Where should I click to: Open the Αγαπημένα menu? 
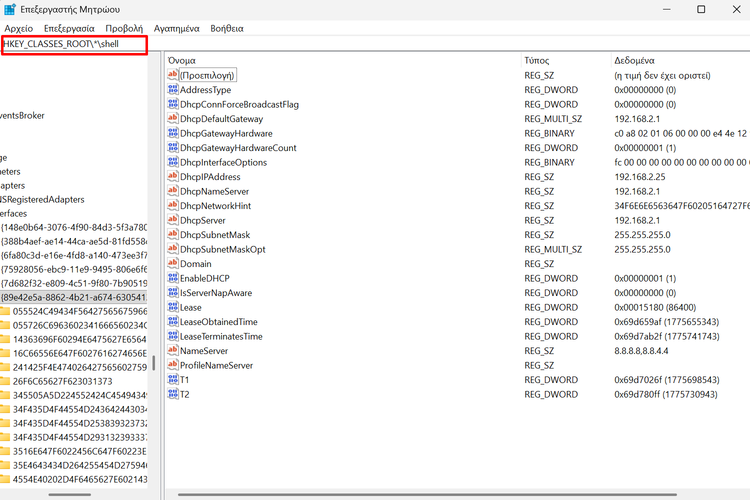[176, 29]
